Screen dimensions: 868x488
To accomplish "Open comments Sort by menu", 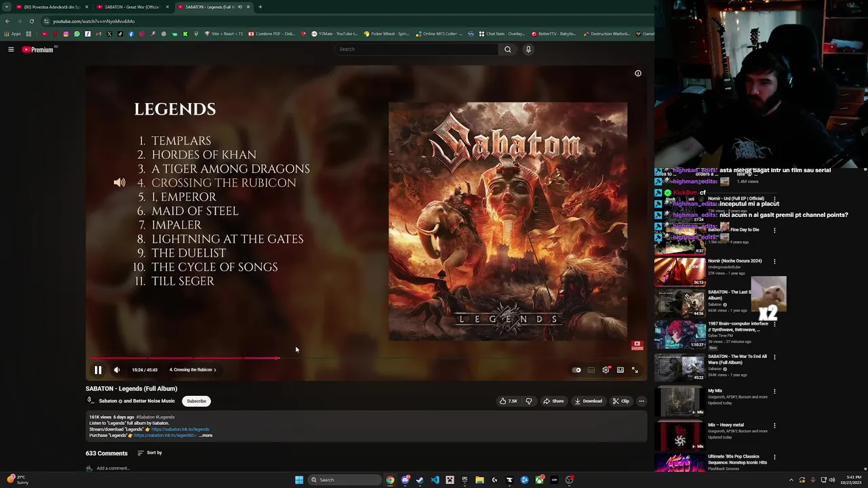I will tap(149, 453).
